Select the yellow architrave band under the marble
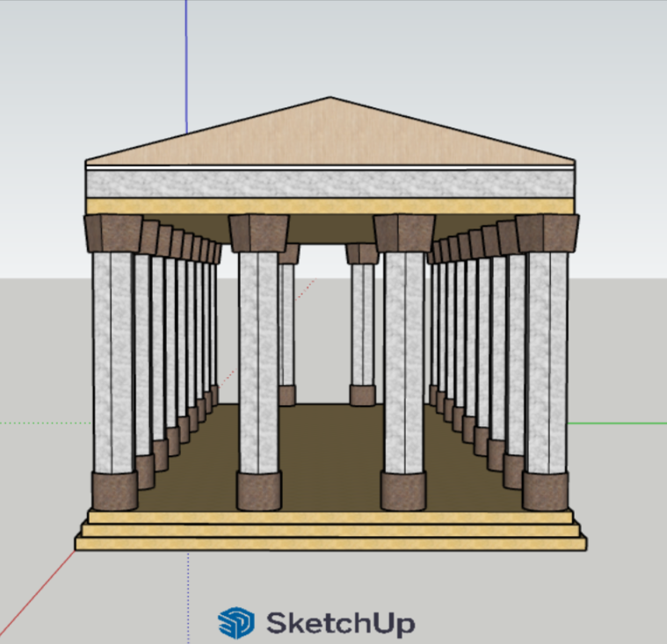The width and height of the screenshot is (667, 644). coord(330,206)
